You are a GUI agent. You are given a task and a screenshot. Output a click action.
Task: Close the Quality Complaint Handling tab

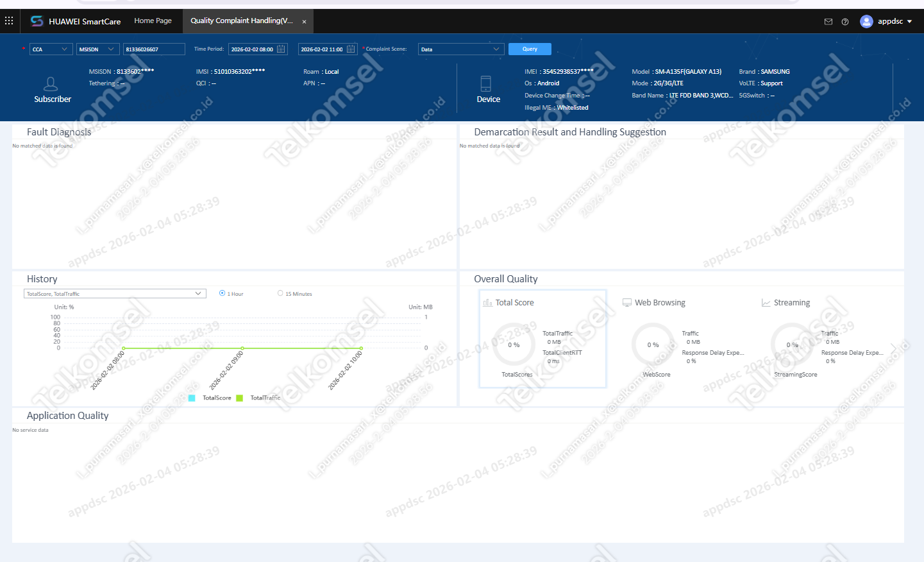[304, 22]
